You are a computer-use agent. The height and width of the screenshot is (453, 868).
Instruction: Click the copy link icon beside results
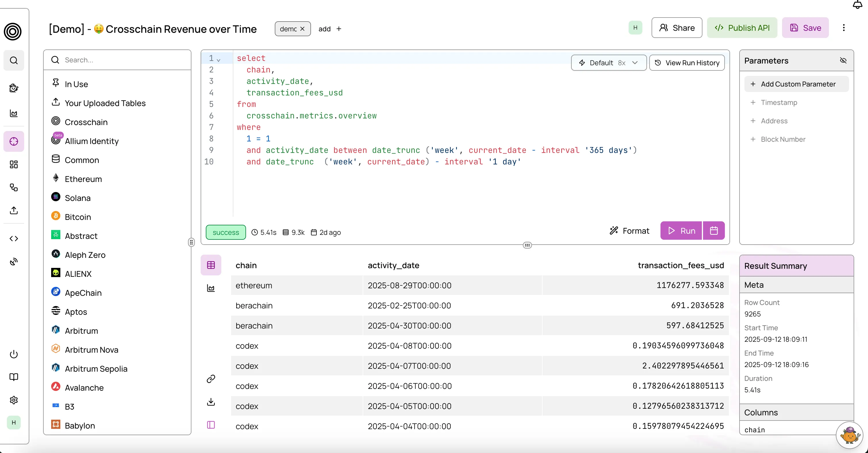point(211,379)
